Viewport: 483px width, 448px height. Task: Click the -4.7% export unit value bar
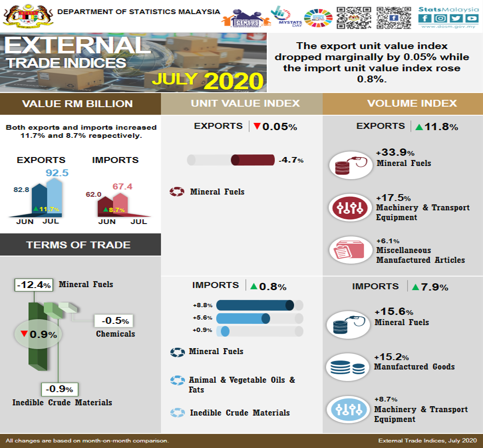click(x=252, y=160)
